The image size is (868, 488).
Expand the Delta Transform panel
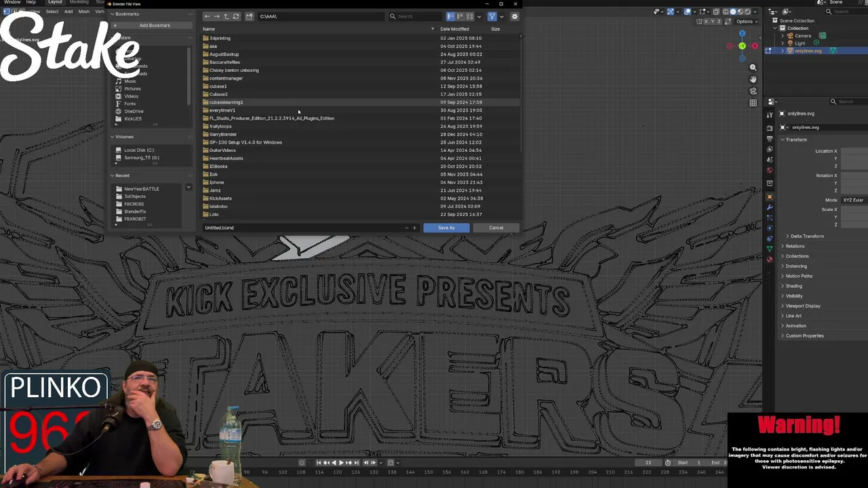(x=787, y=236)
